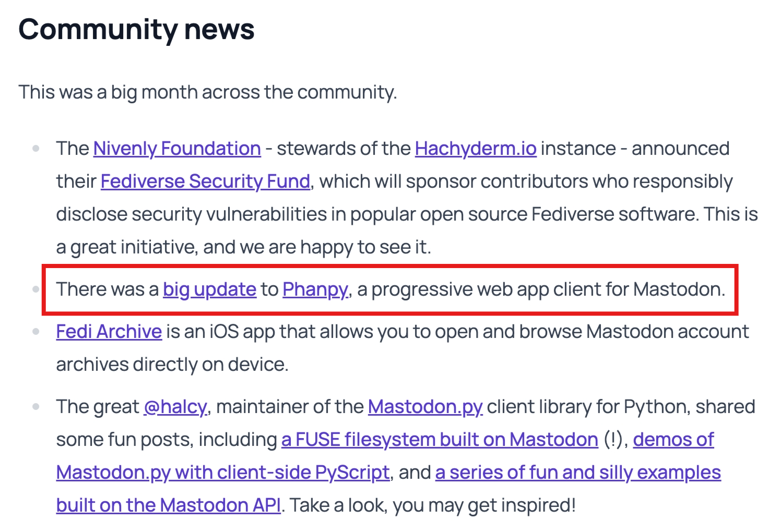Image resolution: width=782 pixels, height=532 pixels.
Task: Open the Fedi Archive link
Action: [109, 332]
